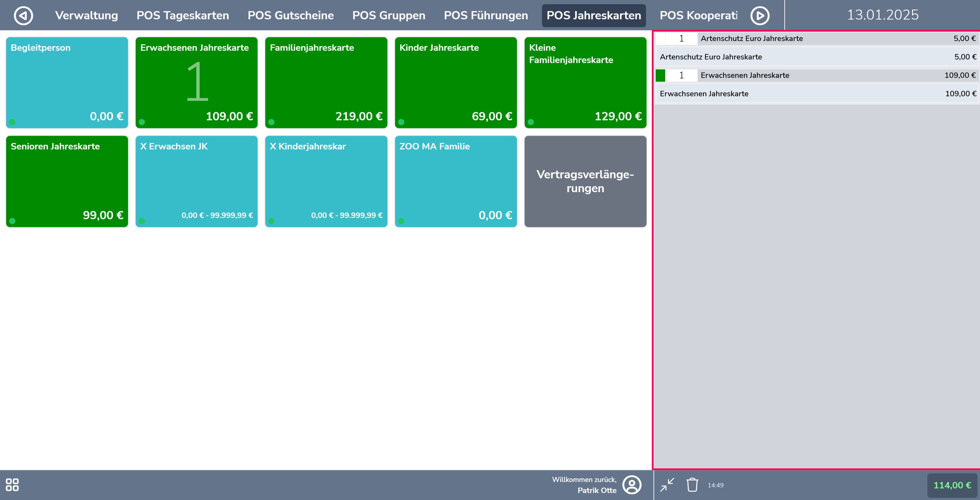
Task: Click the collapse arrows icon in cart bar
Action: click(667, 485)
